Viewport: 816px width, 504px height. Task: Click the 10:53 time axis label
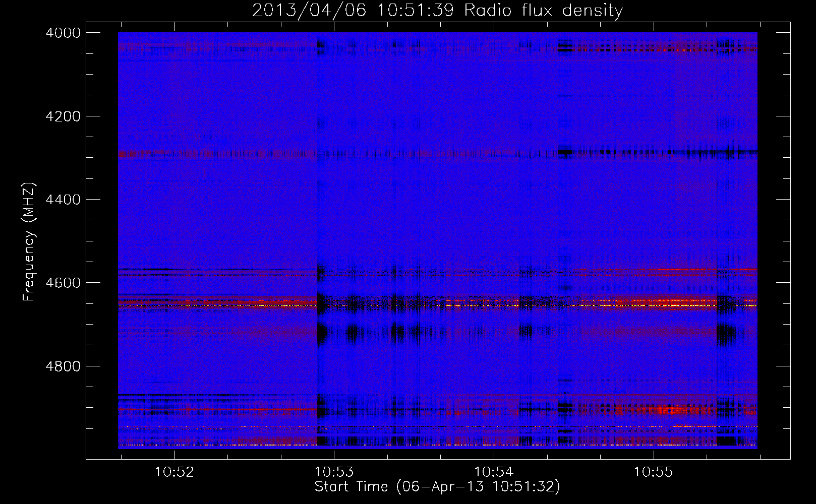(x=334, y=472)
